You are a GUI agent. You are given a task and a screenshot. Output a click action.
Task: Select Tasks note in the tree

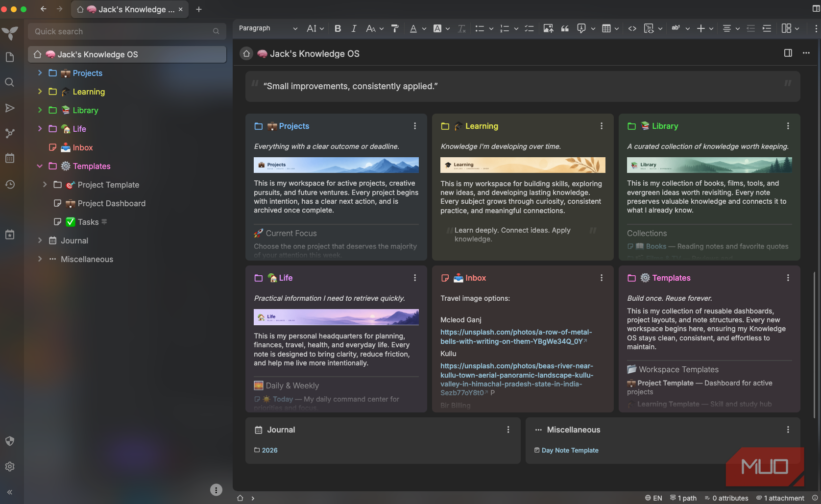tap(88, 222)
